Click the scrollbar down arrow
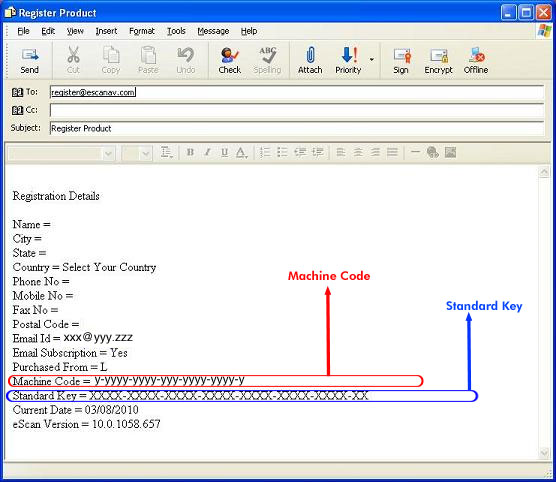 544,452
